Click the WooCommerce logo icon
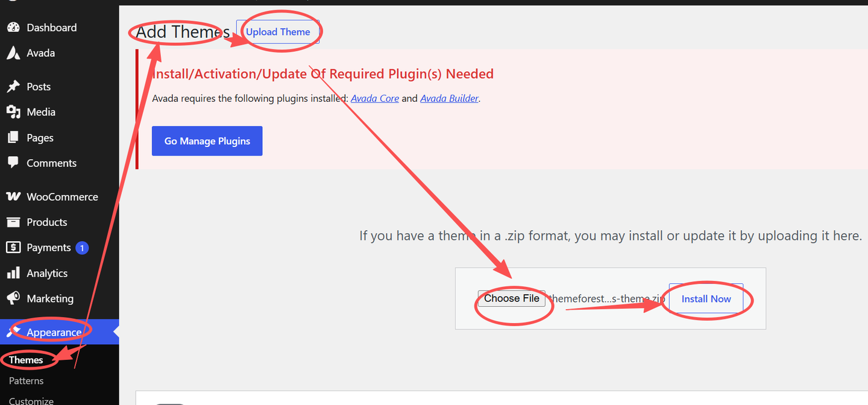 click(13, 197)
